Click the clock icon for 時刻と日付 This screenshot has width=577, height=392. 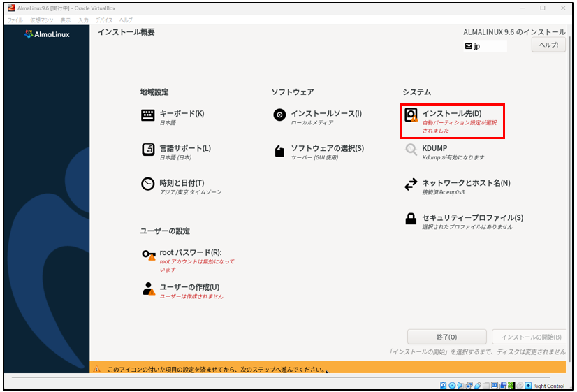(x=148, y=184)
